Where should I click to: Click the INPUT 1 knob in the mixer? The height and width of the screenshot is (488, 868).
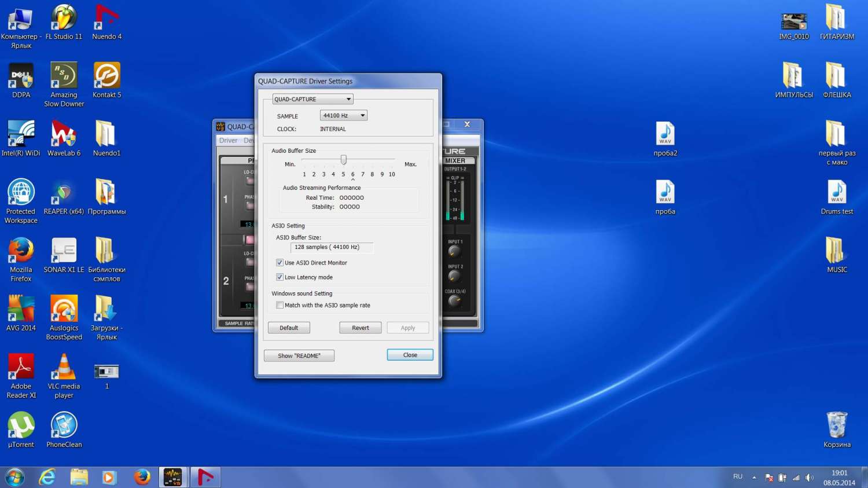[454, 251]
